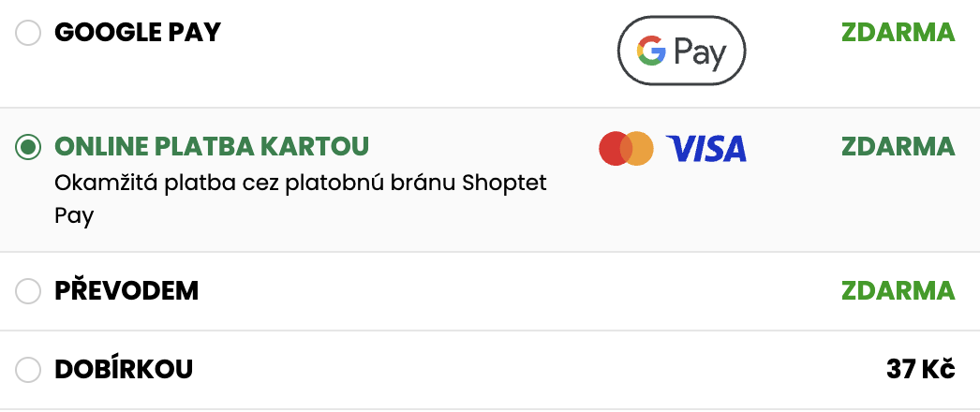Click the Mastercard logo
Screen dimensions: 980x412
pos(626,148)
